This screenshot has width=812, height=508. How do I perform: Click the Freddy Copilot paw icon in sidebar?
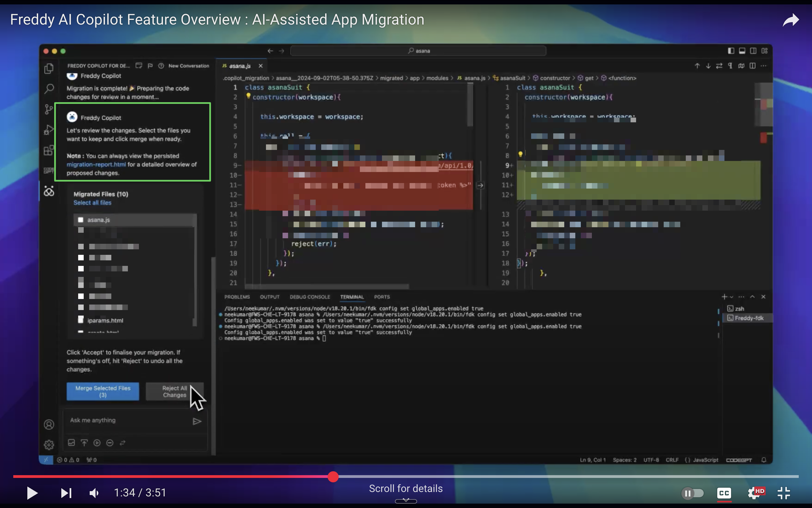tap(49, 191)
